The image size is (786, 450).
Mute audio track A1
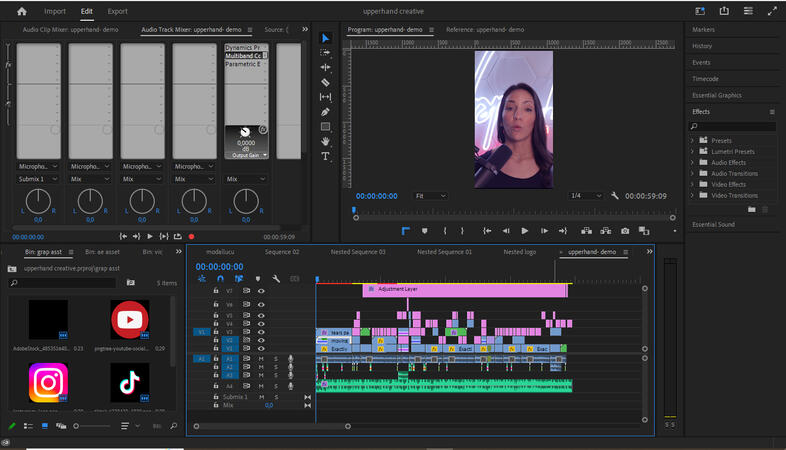coord(261,358)
